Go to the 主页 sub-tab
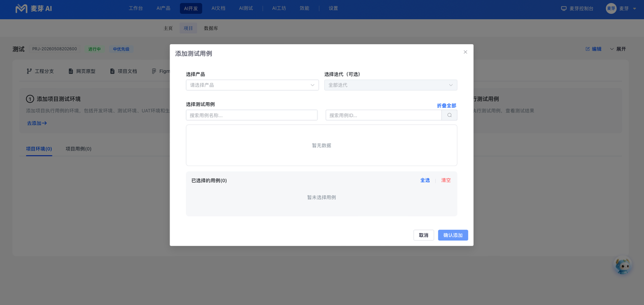 [x=168, y=28]
